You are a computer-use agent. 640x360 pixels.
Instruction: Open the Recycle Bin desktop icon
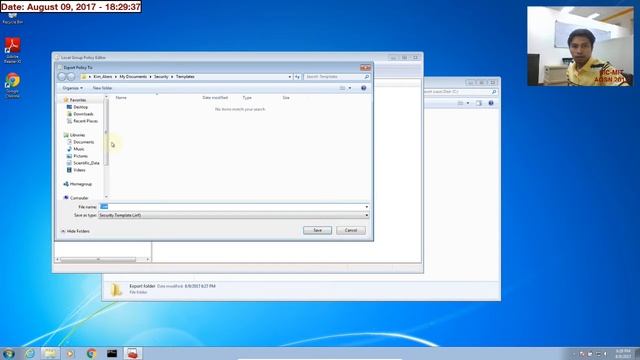pyautogui.click(x=13, y=19)
